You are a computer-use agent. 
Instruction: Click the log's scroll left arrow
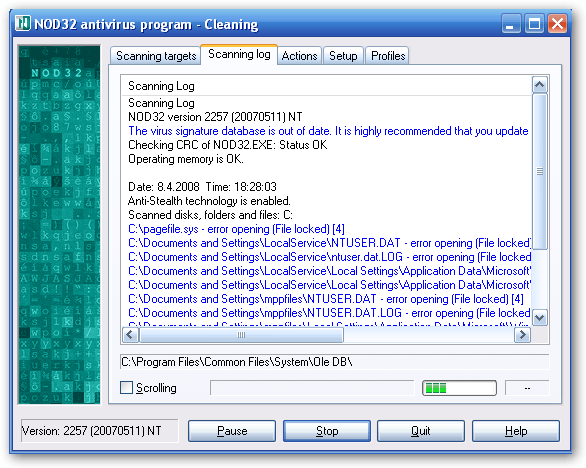[130, 335]
